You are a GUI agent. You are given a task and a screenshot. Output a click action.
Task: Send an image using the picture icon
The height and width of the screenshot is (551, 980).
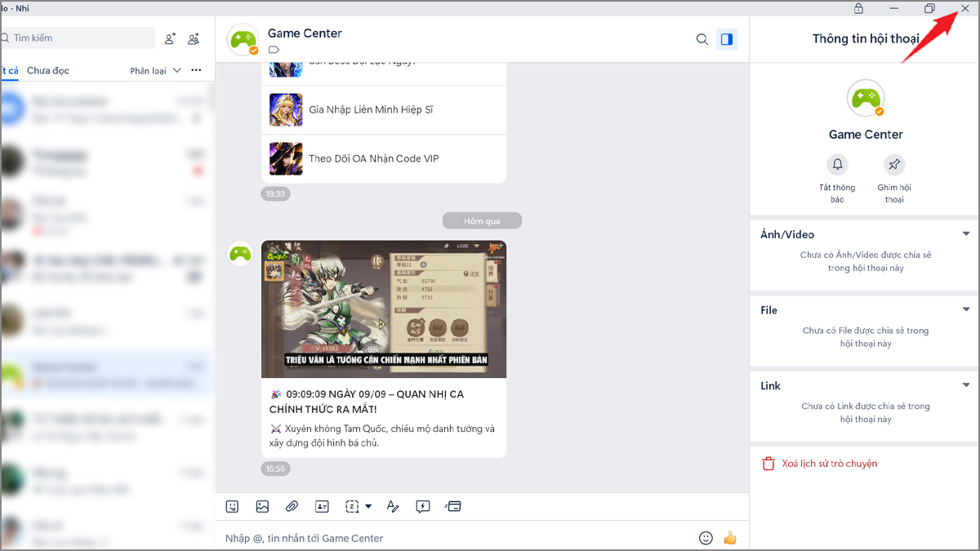coord(262,507)
